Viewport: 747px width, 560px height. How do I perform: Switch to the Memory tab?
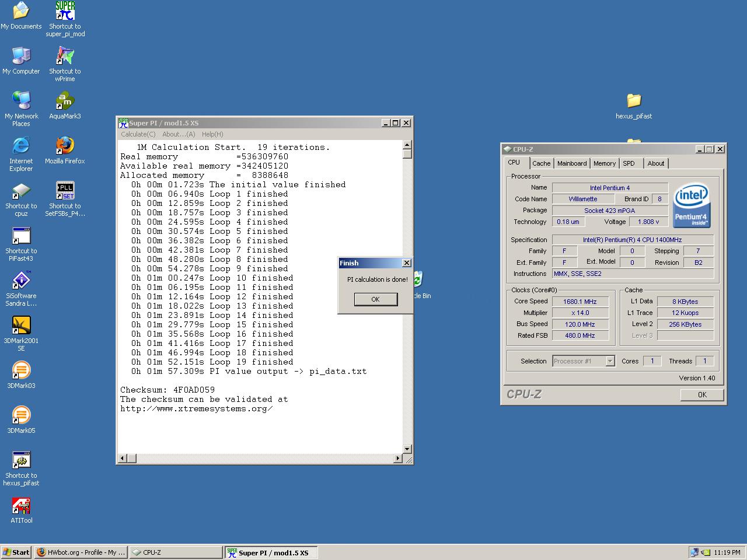click(x=605, y=163)
